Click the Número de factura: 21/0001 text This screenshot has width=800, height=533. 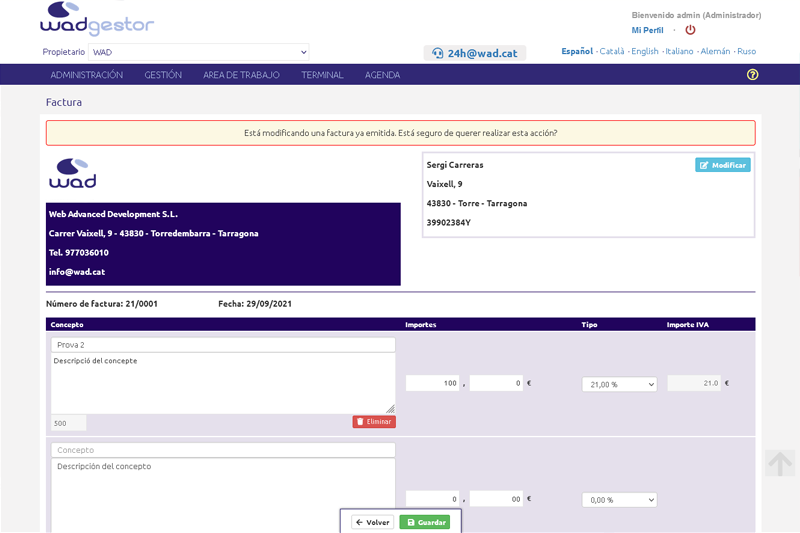tap(102, 303)
